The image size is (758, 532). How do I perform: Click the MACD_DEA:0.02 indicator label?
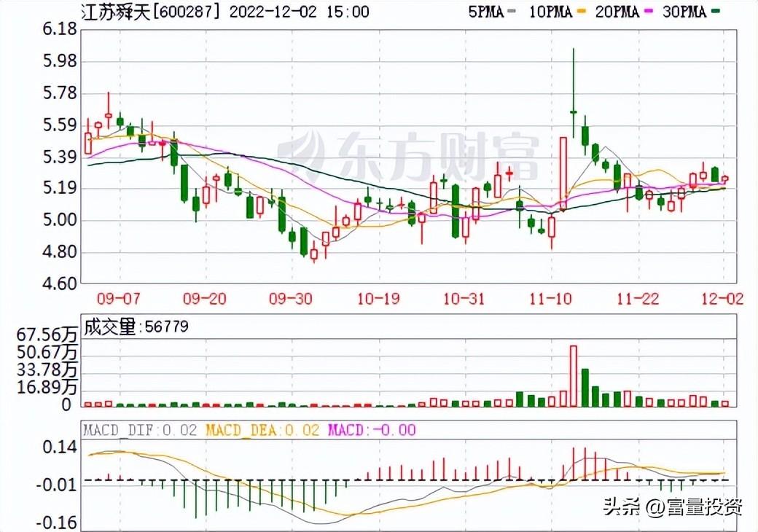[x=262, y=430]
